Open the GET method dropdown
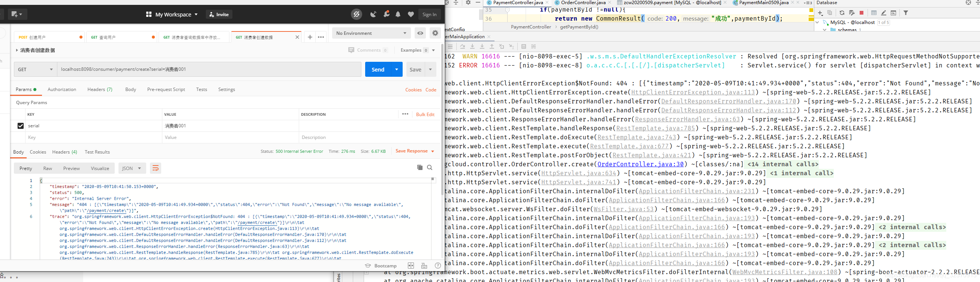This screenshot has width=980, height=282. pos(35,70)
